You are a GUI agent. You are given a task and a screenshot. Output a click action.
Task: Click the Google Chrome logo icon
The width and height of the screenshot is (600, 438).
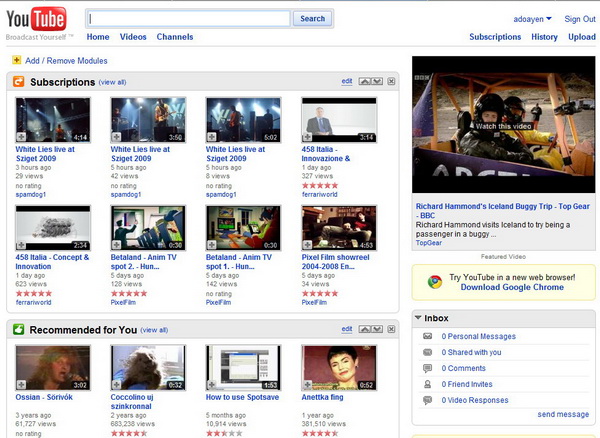click(434, 281)
